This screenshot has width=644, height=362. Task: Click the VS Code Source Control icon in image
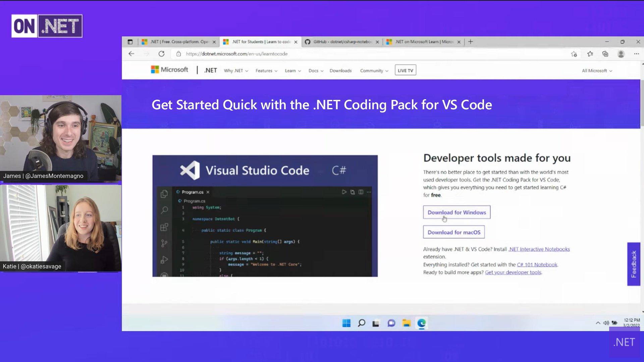click(x=164, y=243)
